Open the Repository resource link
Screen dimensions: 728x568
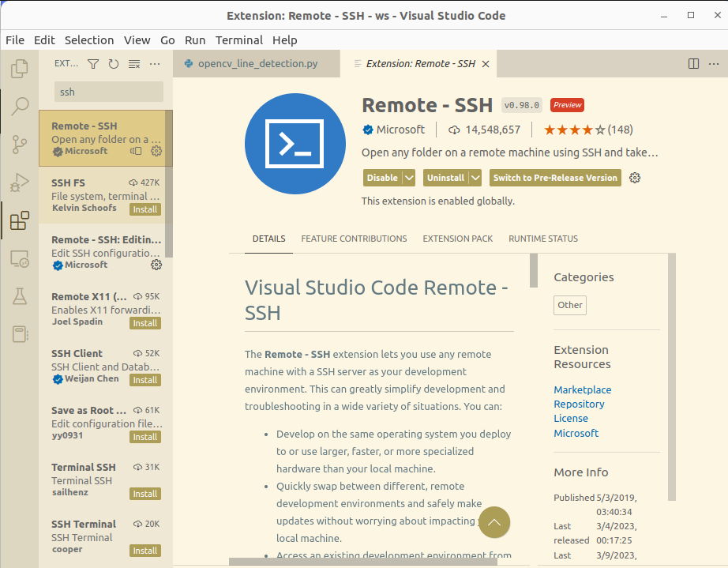tap(579, 404)
